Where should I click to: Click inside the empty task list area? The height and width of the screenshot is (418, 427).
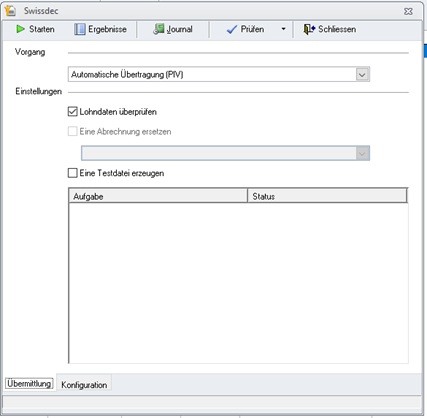click(238, 283)
